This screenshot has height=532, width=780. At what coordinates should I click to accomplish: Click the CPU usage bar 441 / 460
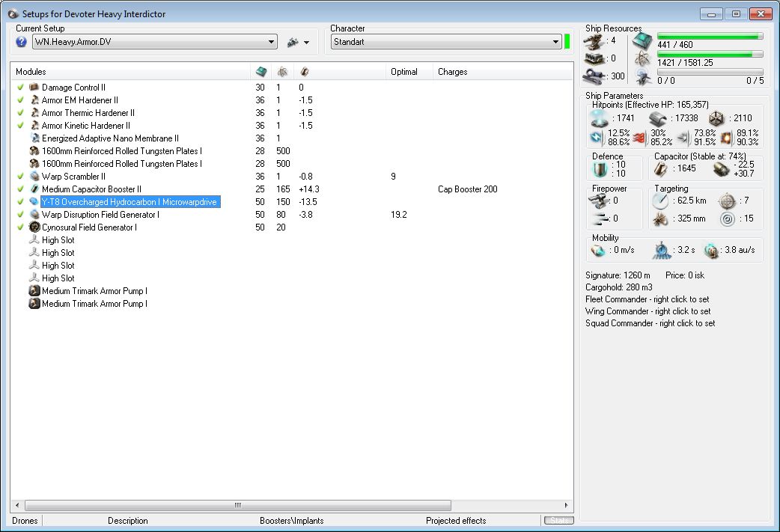[x=710, y=37]
